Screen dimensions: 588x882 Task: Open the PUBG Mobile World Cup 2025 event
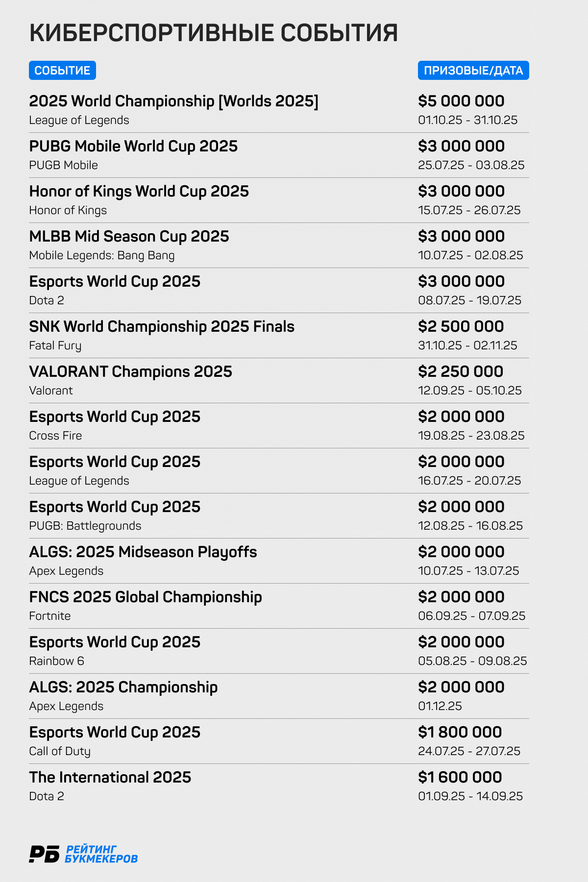[x=133, y=147]
